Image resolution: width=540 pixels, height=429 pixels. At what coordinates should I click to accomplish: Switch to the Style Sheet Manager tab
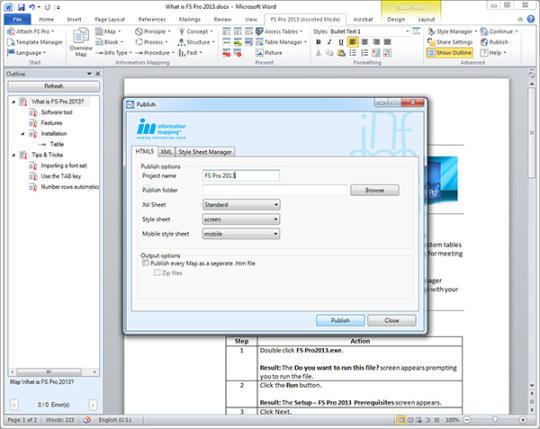pos(205,152)
